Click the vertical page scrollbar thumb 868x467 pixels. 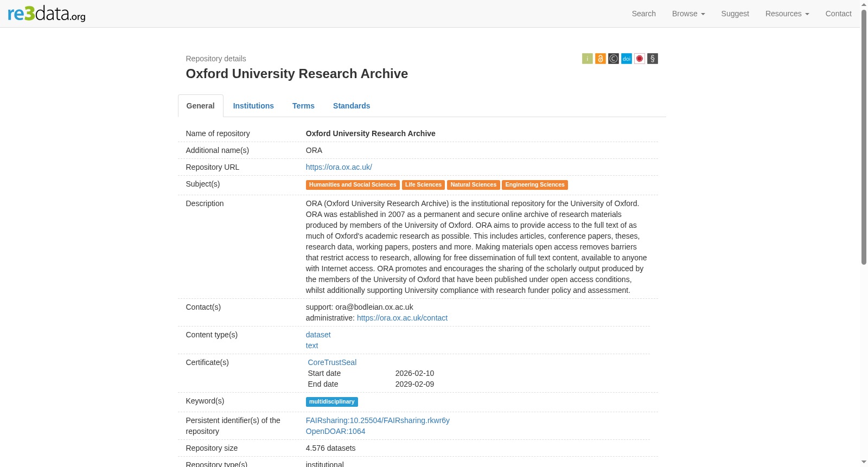click(864, 137)
